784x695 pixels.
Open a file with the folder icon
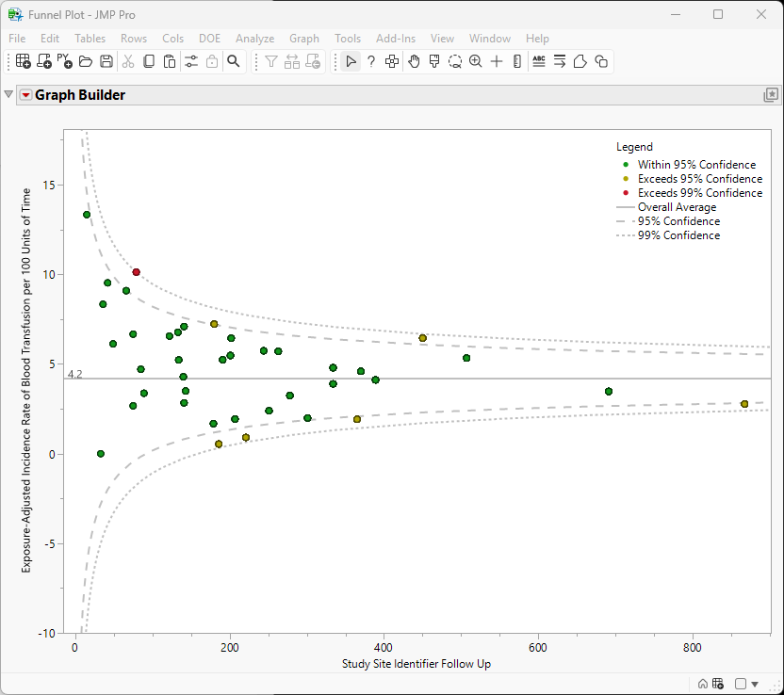pyautogui.click(x=86, y=61)
